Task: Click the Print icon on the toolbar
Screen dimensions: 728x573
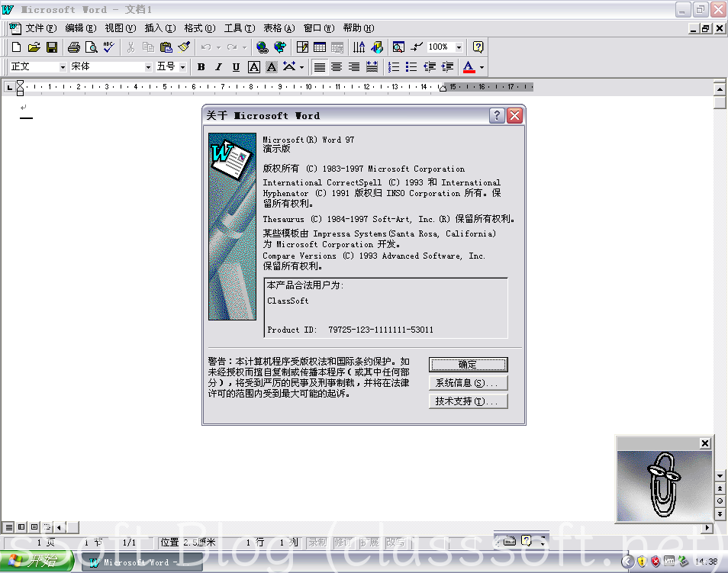Action: point(74,47)
